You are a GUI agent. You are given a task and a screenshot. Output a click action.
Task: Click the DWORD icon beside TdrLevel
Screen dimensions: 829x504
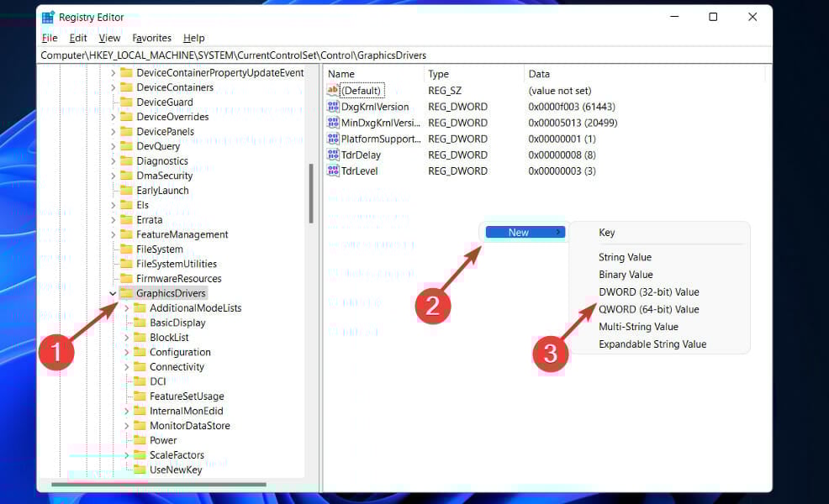tap(334, 171)
